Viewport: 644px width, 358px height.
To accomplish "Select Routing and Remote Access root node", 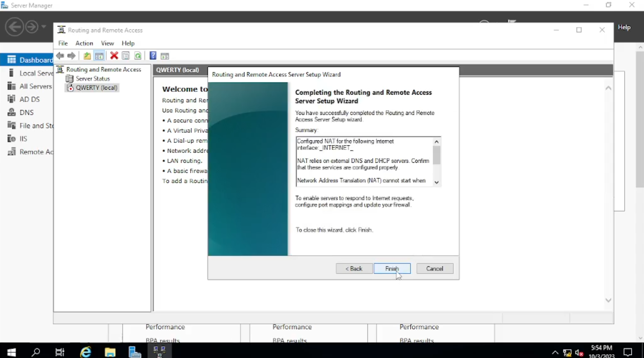I will pos(103,70).
